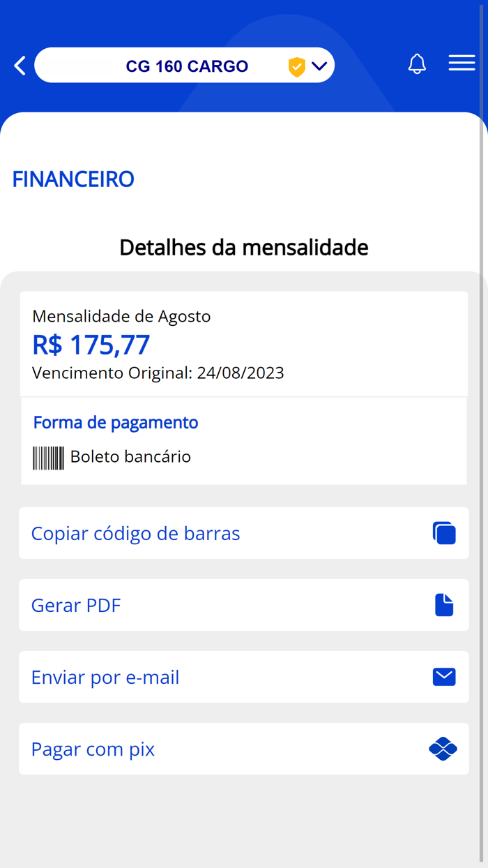
Task: Click the copy barcode icon
Action: point(444,532)
